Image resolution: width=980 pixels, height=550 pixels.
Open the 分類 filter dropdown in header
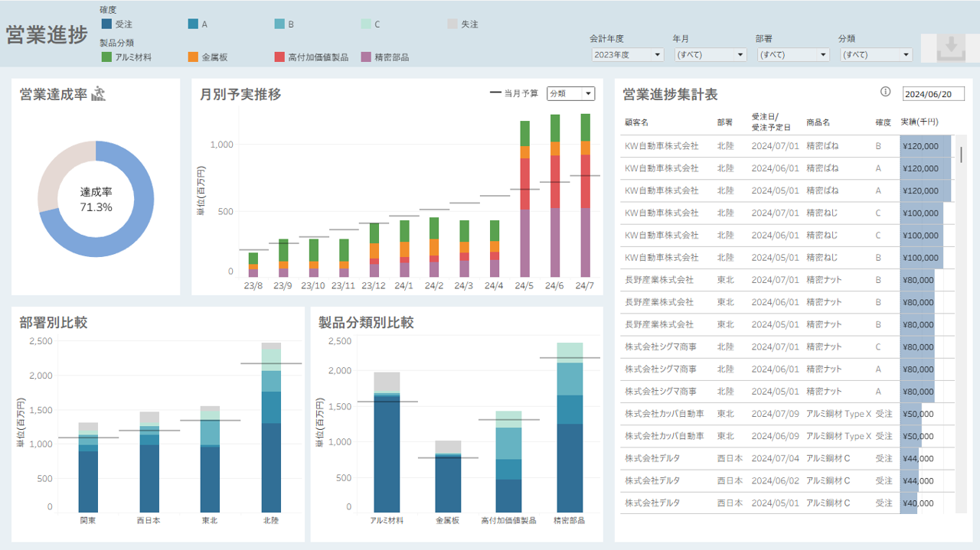coord(876,55)
